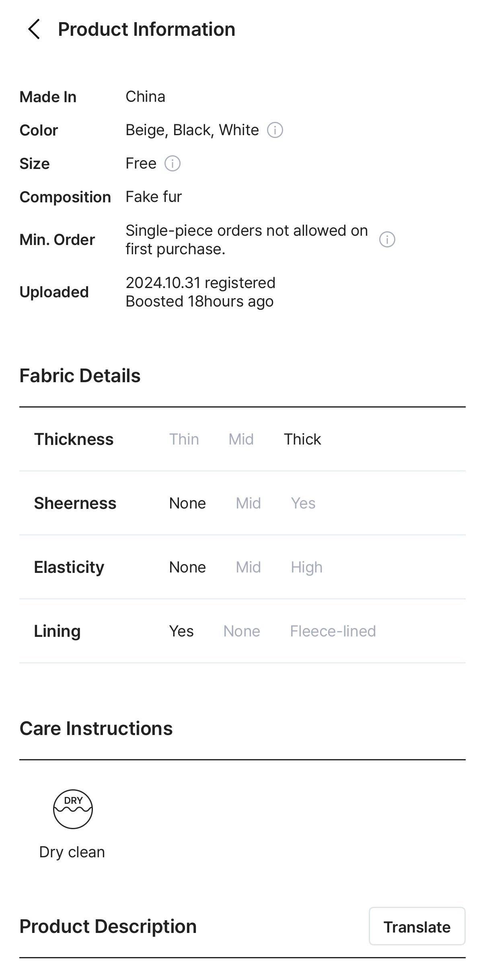The width and height of the screenshot is (485, 980).
Task: Select Yes for Lining
Action: coord(181,631)
